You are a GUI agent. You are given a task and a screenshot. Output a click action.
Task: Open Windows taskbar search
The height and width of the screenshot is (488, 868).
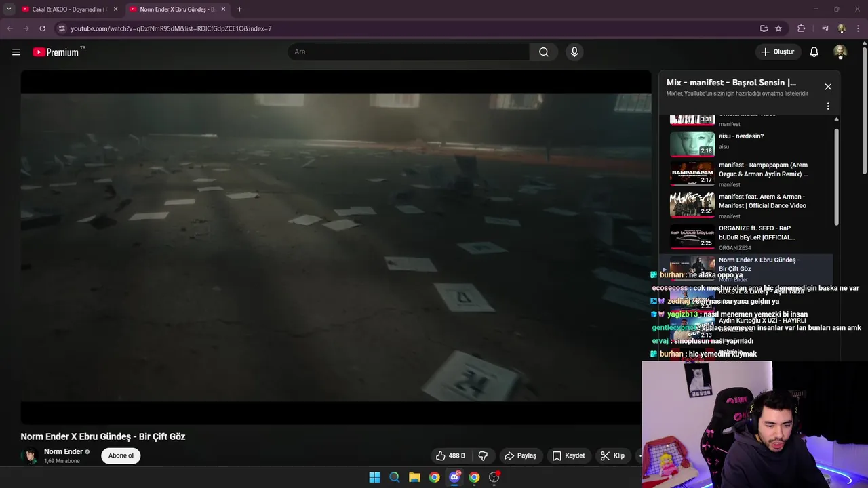(394, 477)
